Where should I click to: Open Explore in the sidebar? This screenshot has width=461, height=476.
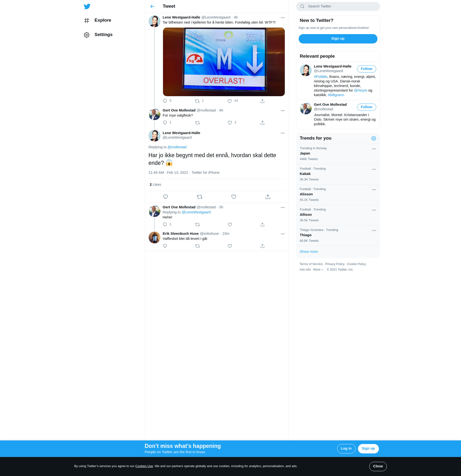[97, 20]
